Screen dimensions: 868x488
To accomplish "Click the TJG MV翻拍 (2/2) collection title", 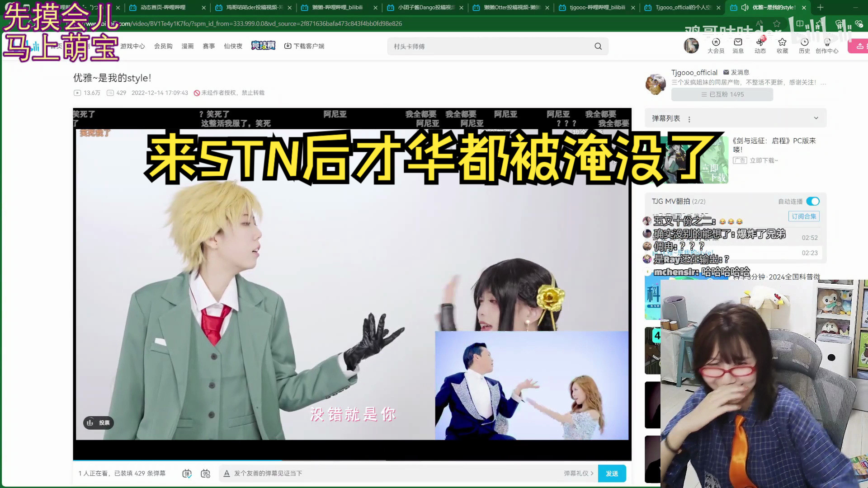I will click(678, 201).
